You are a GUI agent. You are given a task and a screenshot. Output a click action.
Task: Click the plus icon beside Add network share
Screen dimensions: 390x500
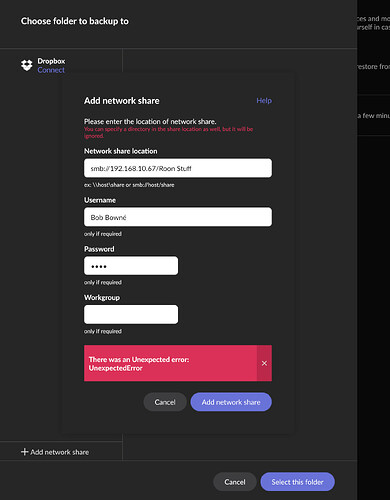point(24,452)
